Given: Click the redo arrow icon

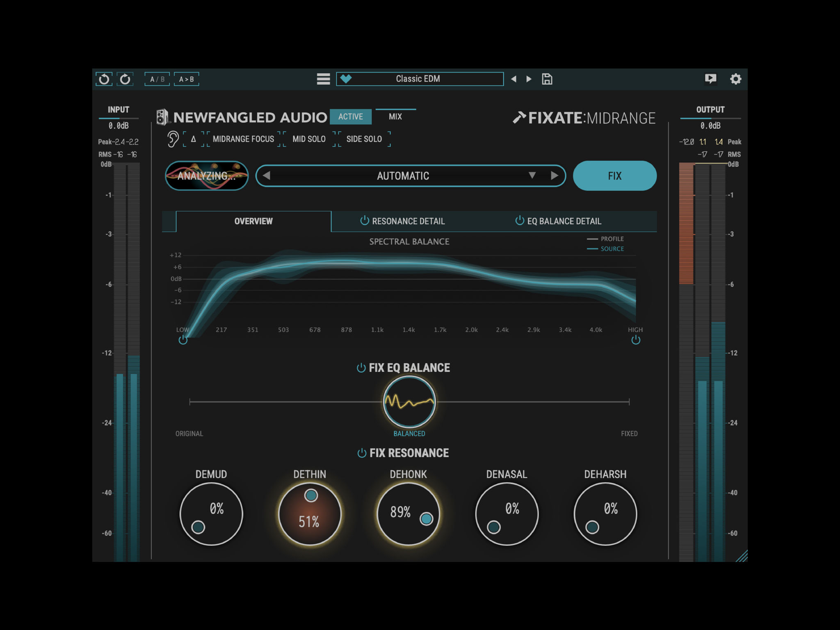Looking at the screenshot, I should [x=125, y=79].
